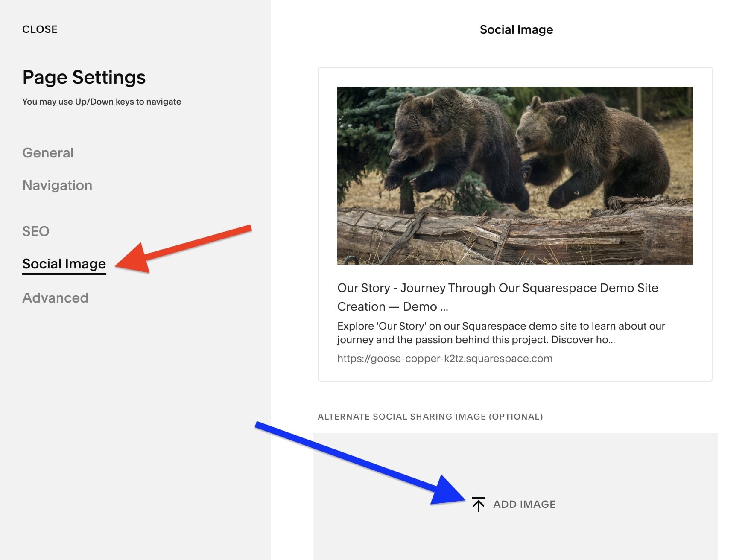This screenshot has height=560, width=754.
Task: Click the goose-copper squarespace URL
Action: click(x=445, y=359)
